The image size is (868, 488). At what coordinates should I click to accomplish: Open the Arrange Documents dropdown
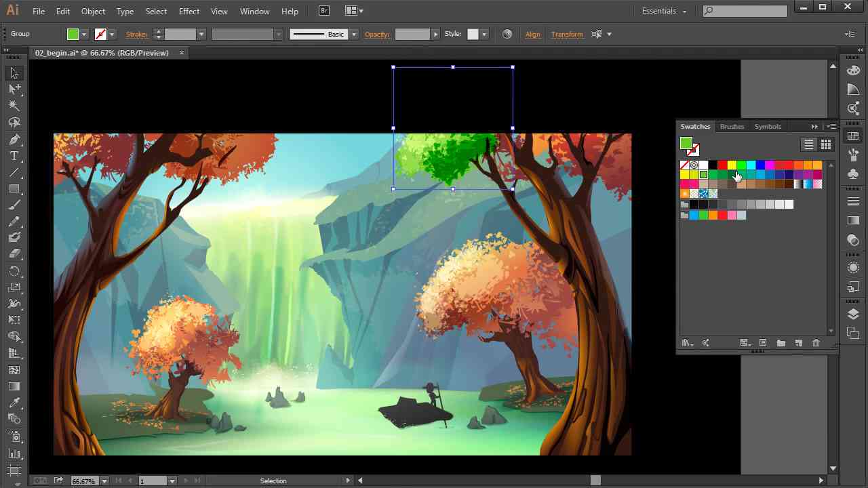[x=354, y=11]
